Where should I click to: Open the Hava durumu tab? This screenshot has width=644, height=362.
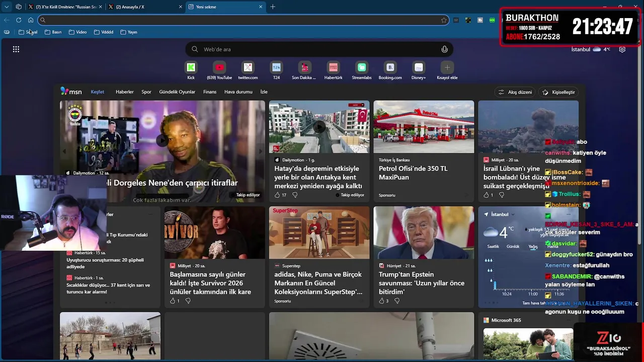pyautogui.click(x=238, y=92)
